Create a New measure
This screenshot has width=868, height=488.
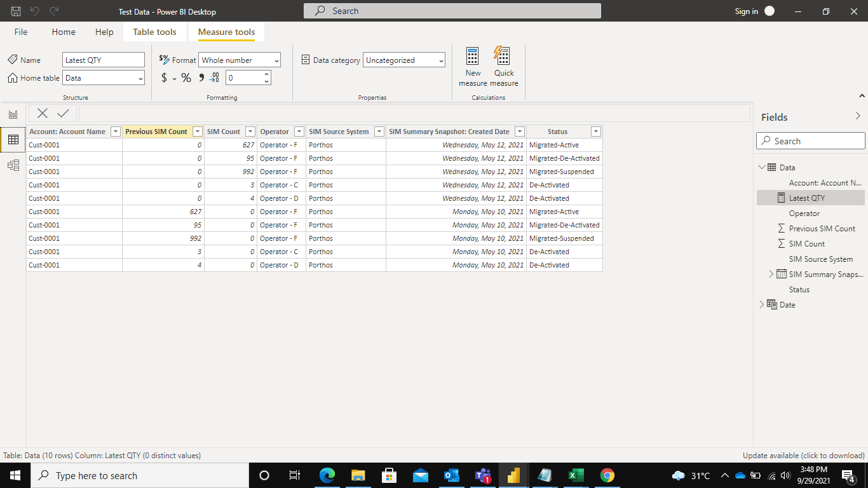point(473,67)
